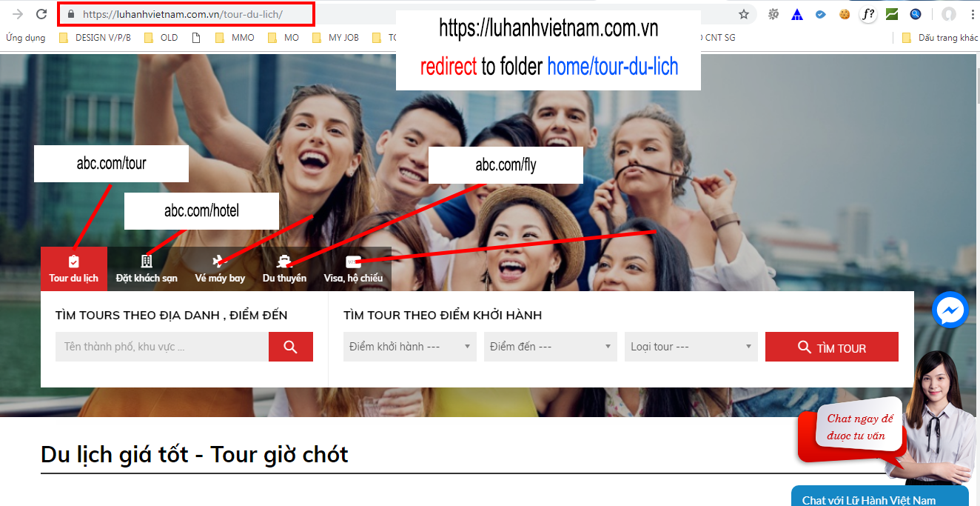980x506 pixels.
Task: Open the Dấu trang khác bookmarks folder
Action: click(x=940, y=38)
